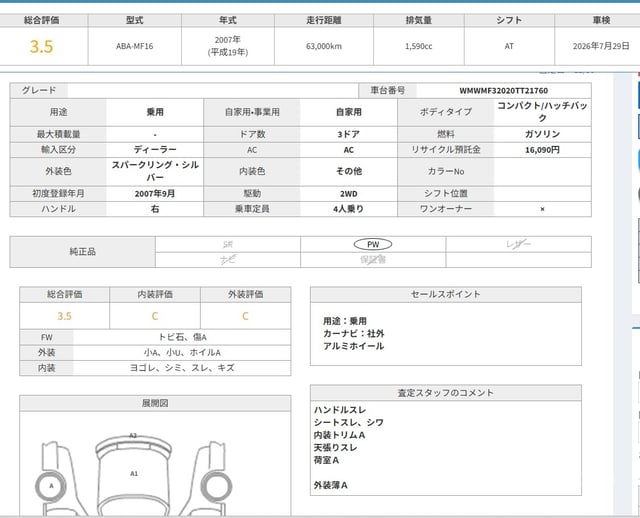Image resolution: width=640 pixels, height=518 pixels.
Task: Click the × mark in the ワンオーナー row
Action: pos(542,209)
